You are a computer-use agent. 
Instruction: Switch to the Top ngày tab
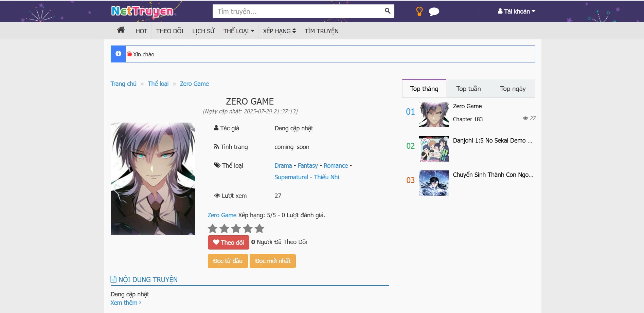coord(513,89)
